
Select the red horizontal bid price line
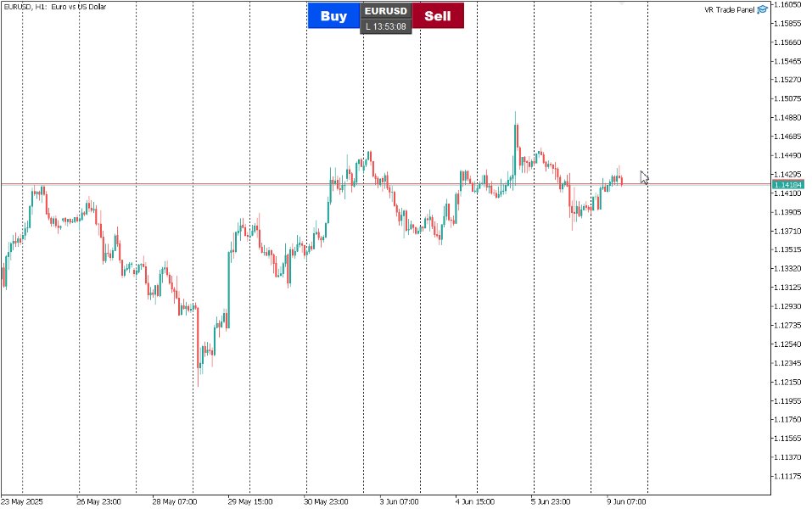click(386, 184)
